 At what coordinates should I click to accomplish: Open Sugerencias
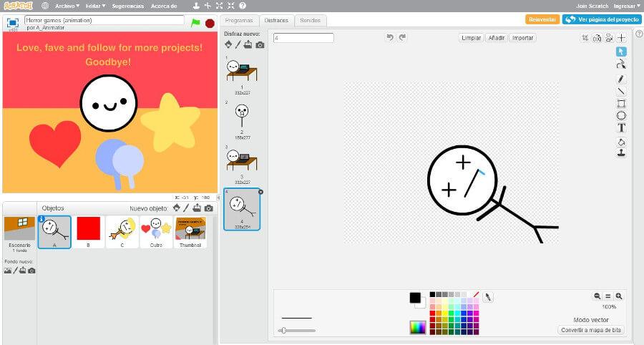(128, 6)
